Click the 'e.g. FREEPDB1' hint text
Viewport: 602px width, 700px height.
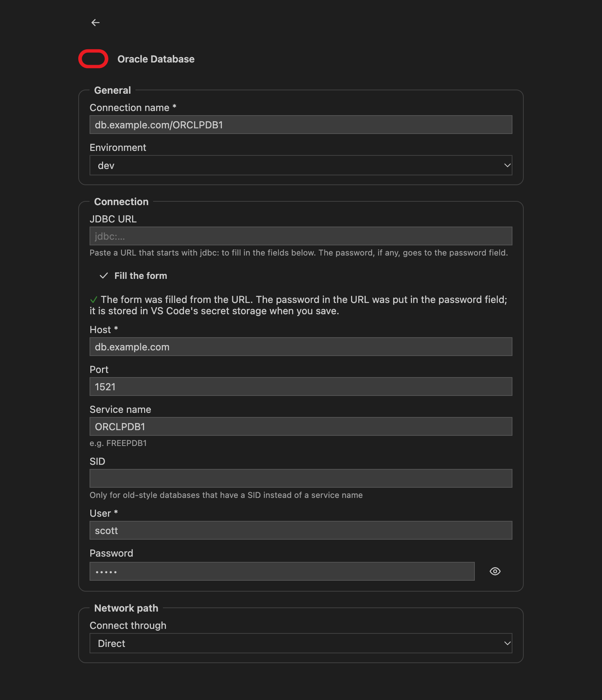click(x=118, y=443)
